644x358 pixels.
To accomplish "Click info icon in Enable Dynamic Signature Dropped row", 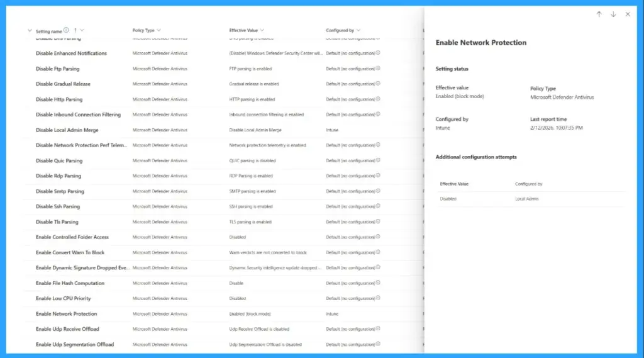I will point(378,267).
